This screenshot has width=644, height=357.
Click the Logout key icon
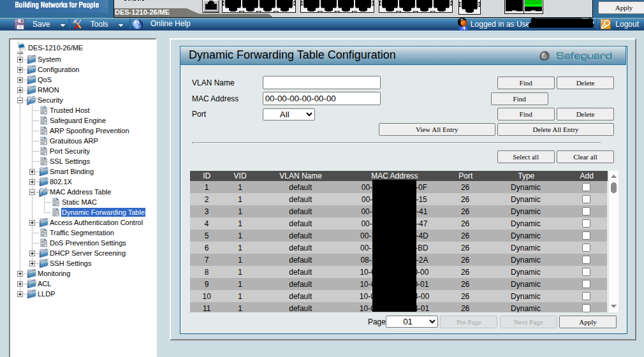click(605, 24)
